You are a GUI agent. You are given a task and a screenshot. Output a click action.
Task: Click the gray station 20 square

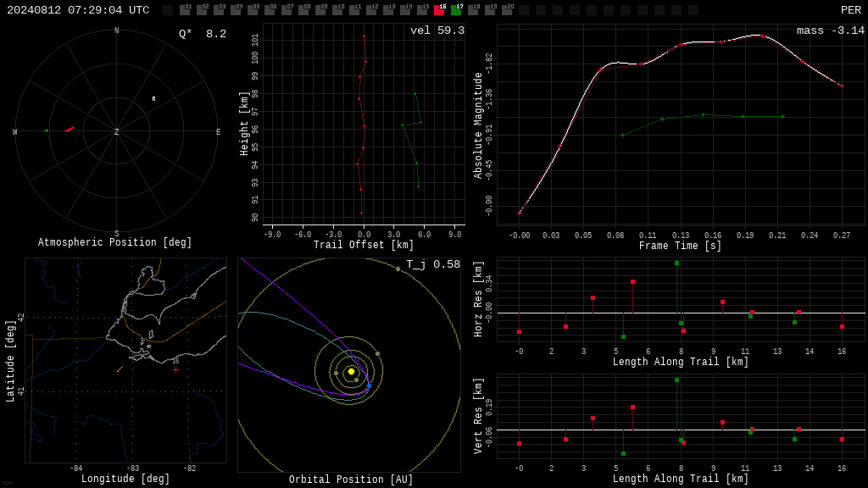pos(507,10)
